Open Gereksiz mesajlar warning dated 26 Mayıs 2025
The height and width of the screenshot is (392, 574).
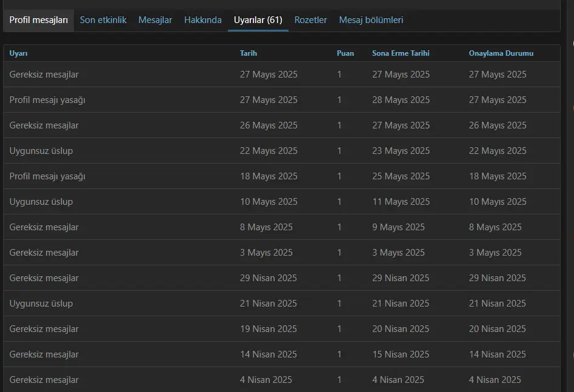pyautogui.click(x=44, y=125)
